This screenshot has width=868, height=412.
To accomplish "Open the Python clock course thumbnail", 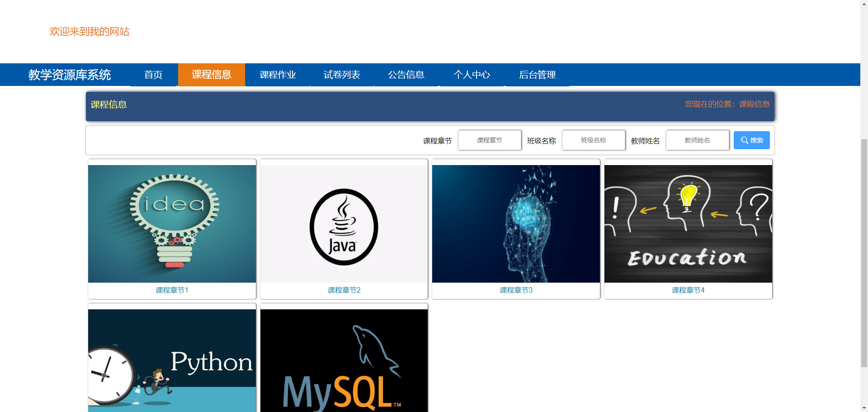I will (x=172, y=360).
